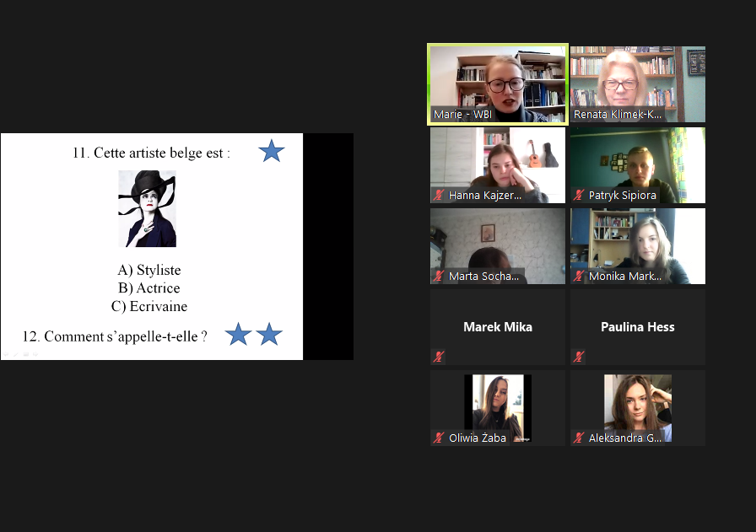The image size is (756, 532).
Task: Select Oliwia Żaba's video tile
Action: 498,408
